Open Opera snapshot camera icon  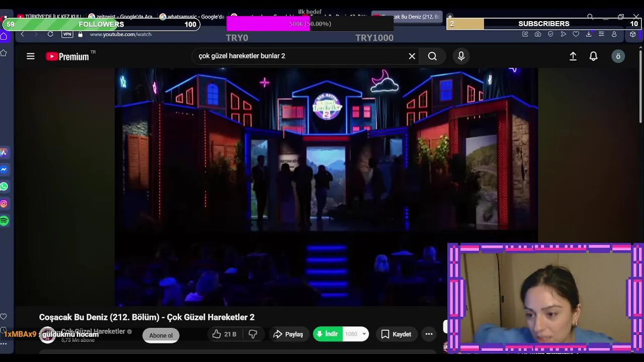click(x=538, y=34)
